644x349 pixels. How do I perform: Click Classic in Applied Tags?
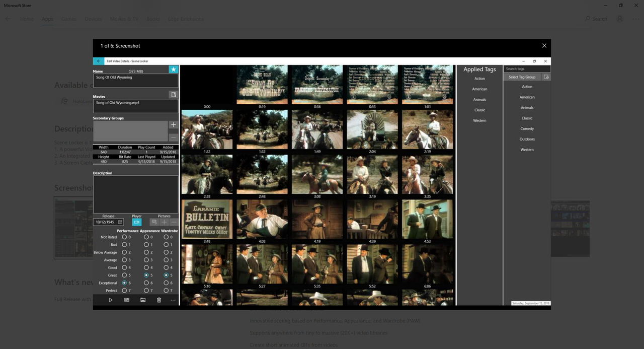point(479,110)
